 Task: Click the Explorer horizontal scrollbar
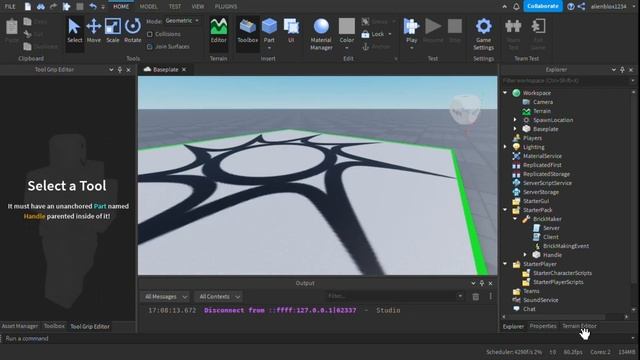pyautogui.click(x=555, y=317)
